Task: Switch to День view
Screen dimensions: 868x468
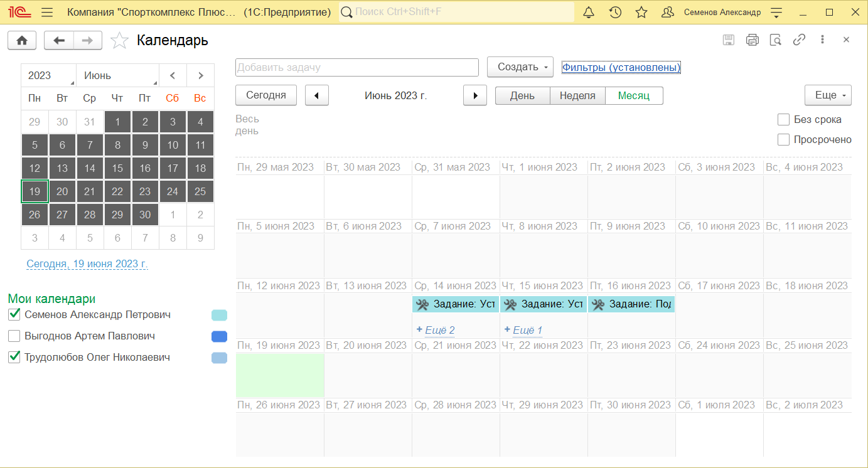Action: click(x=522, y=95)
